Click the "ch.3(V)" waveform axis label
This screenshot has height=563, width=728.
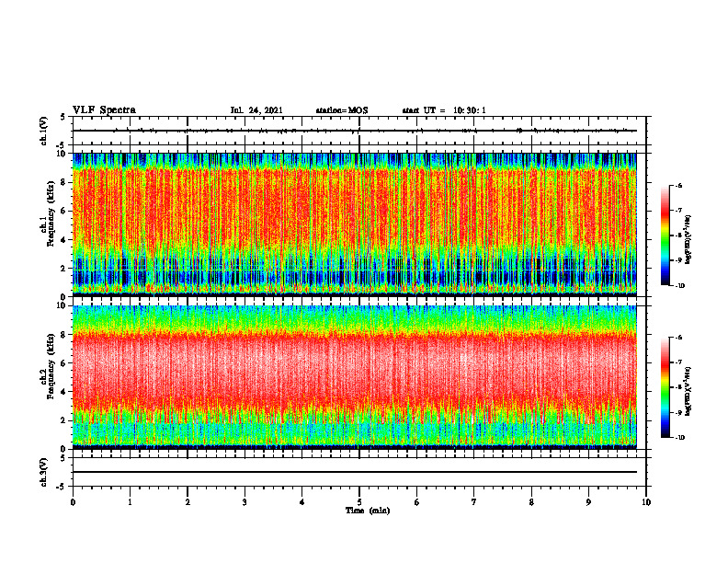coord(43,472)
